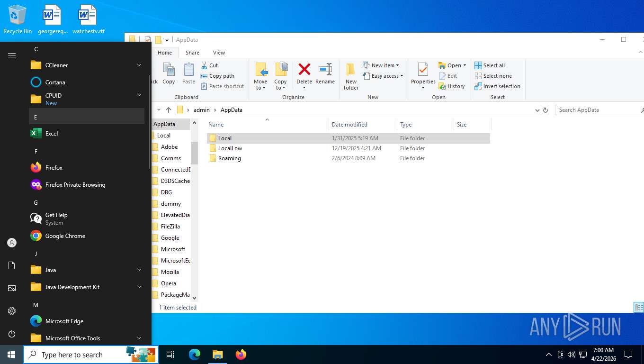This screenshot has height=364, width=644.
Task: Open the Recycle Bin on the desktop
Action: (x=18, y=20)
